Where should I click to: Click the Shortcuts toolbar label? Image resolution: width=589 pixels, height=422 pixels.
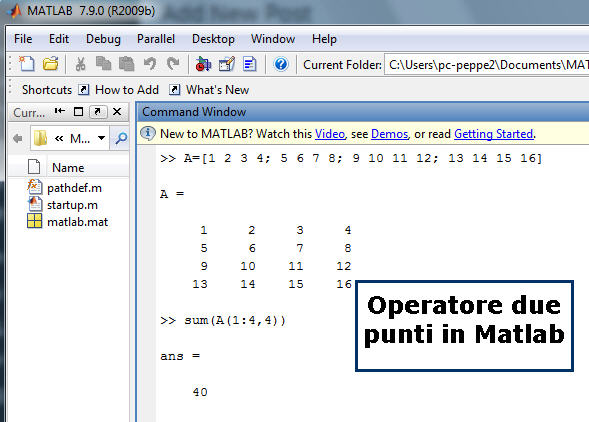click(x=47, y=90)
